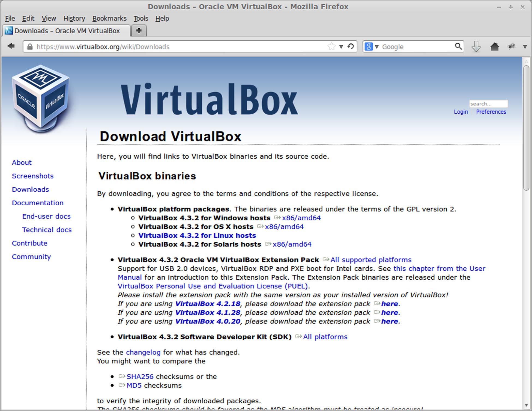The image size is (532, 411).
Task: Click inside the site search field
Action: click(x=488, y=104)
